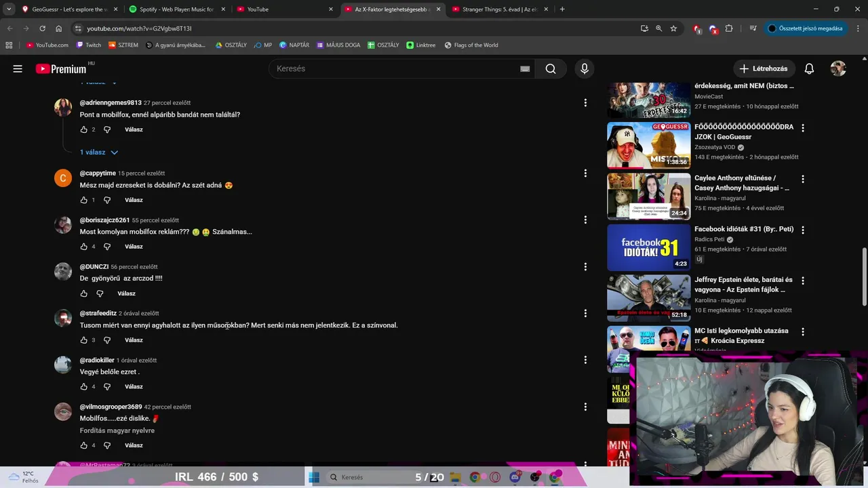Image resolution: width=868 pixels, height=488 pixels.
Task: Open the Chrome apps grid in the bookmarks bar
Action: [9, 45]
